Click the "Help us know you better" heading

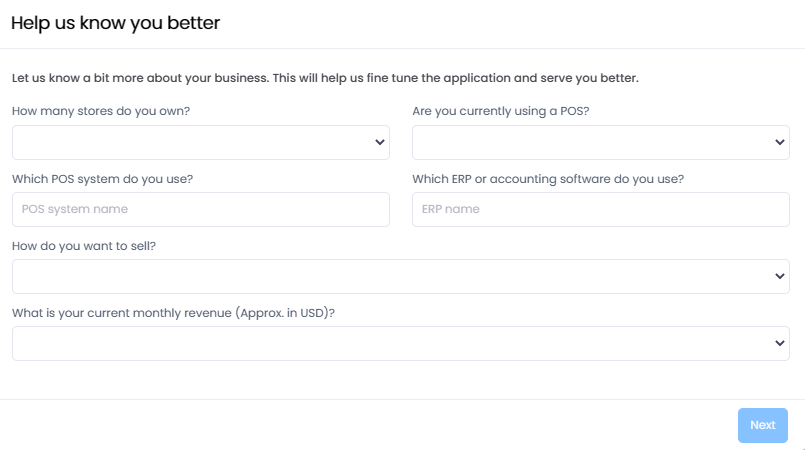click(115, 23)
